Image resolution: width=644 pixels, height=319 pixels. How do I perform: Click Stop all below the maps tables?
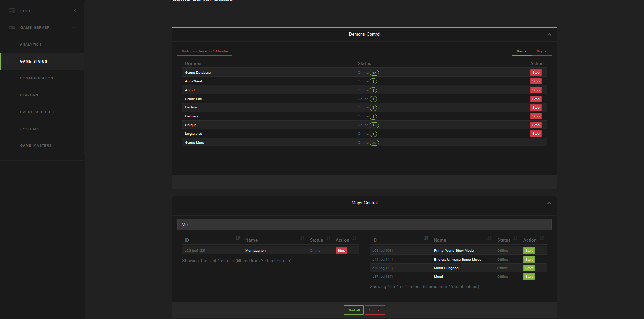[x=375, y=310]
